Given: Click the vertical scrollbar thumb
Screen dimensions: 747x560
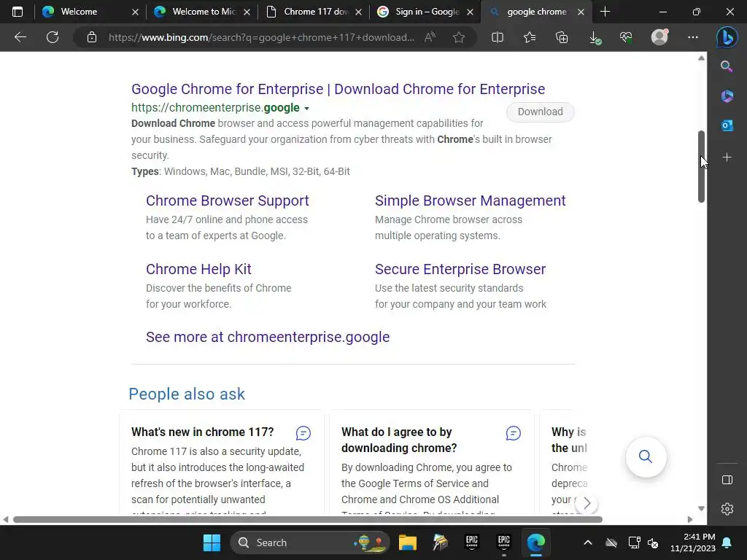Looking at the screenshot, I should (x=701, y=166).
